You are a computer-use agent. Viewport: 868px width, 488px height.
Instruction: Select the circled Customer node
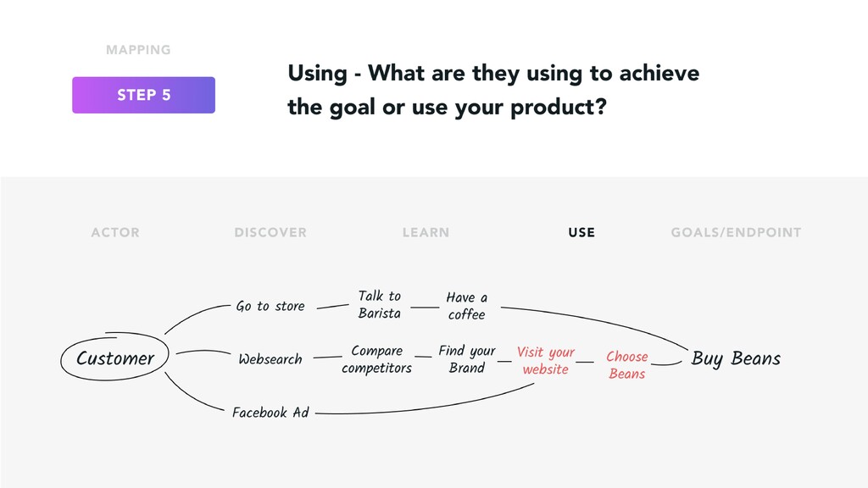click(x=114, y=357)
